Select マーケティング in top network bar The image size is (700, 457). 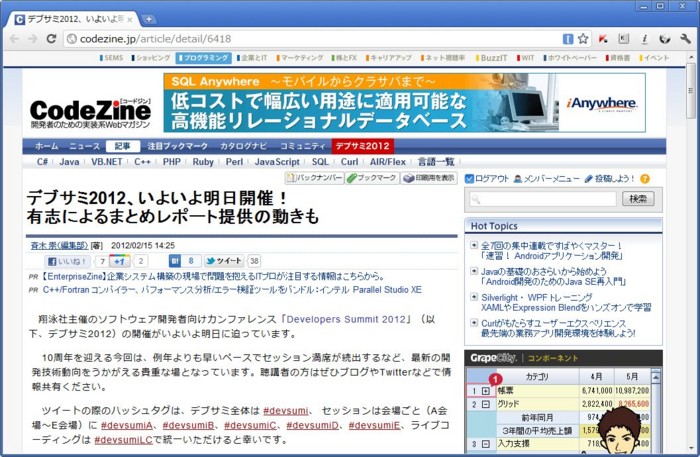coord(300,58)
